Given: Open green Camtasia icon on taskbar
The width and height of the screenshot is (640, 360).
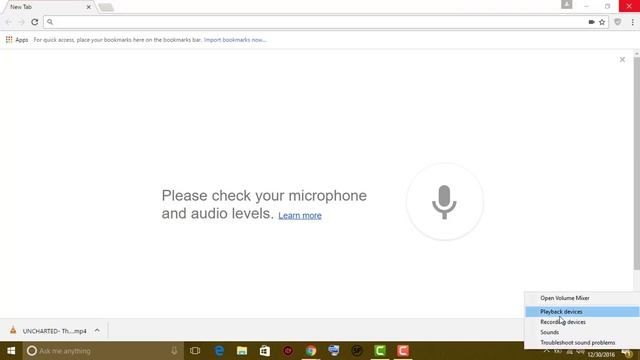Looking at the screenshot, I should click(x=380, y=351).
